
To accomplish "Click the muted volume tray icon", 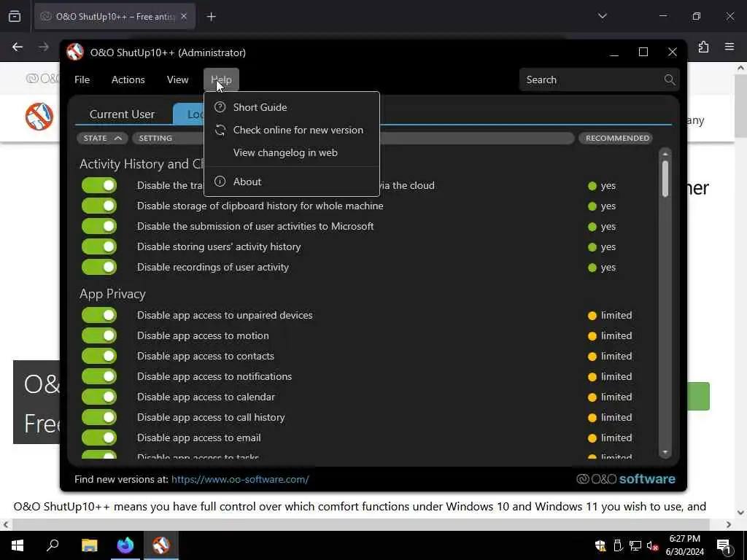I will pos(652,546).
